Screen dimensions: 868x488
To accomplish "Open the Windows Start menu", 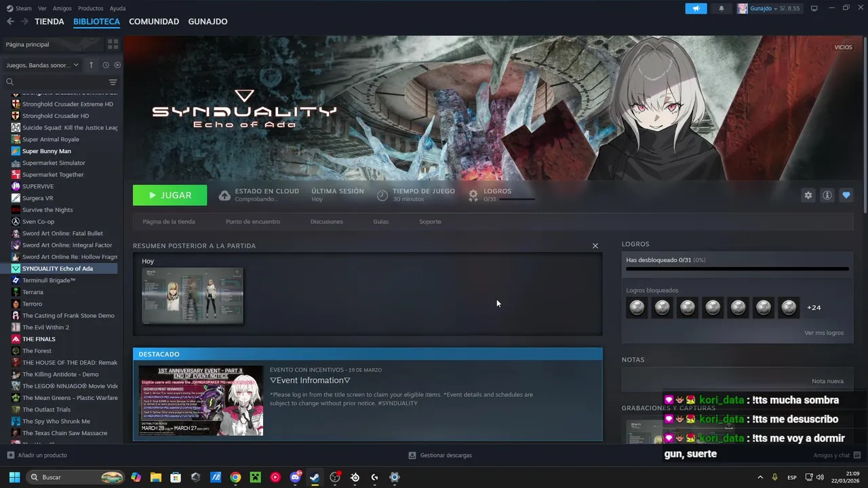I will 14,477.
